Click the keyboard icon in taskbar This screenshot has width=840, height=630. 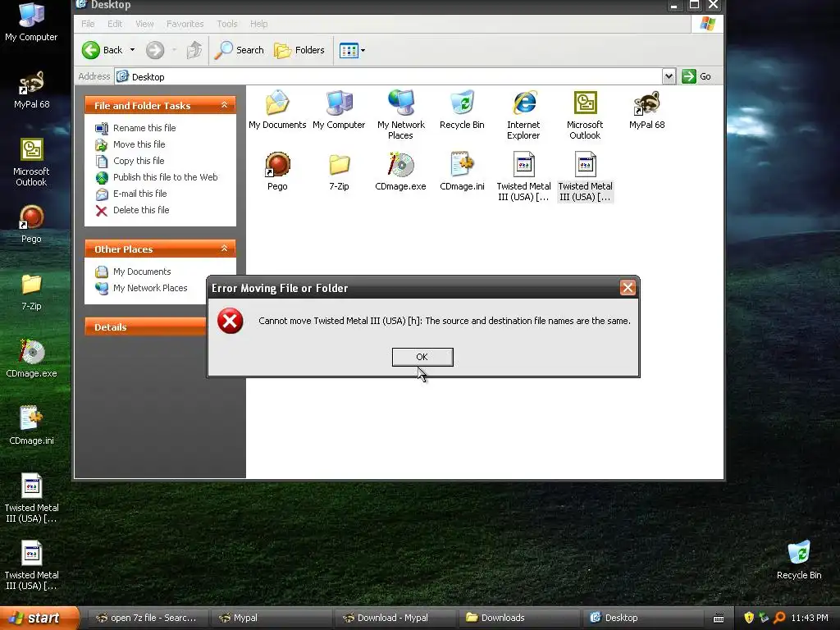click(719, 619)
